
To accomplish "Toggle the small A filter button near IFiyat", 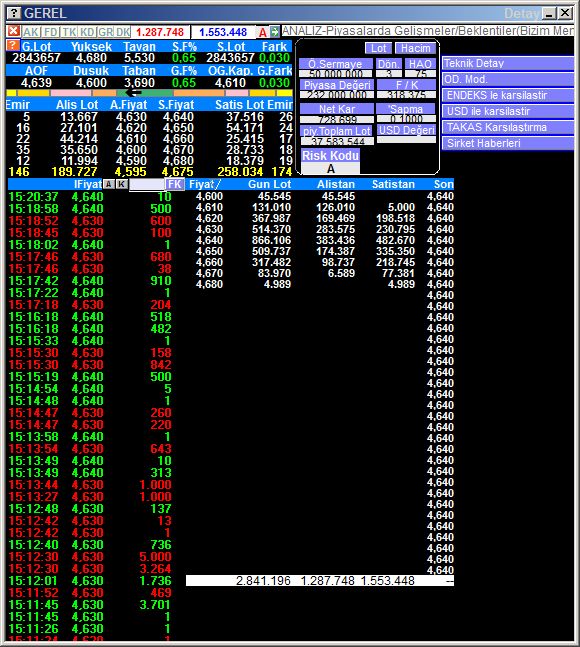I will tap(108, 184).
